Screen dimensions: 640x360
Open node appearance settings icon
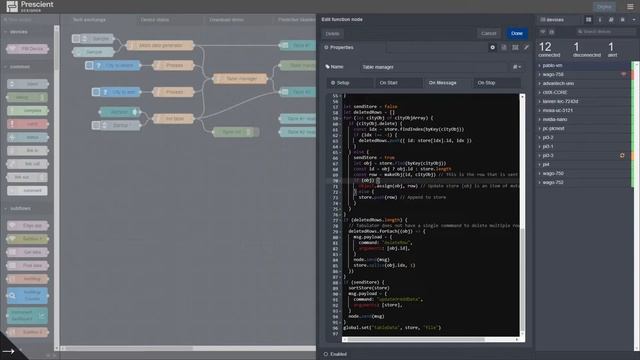[515, 47]
